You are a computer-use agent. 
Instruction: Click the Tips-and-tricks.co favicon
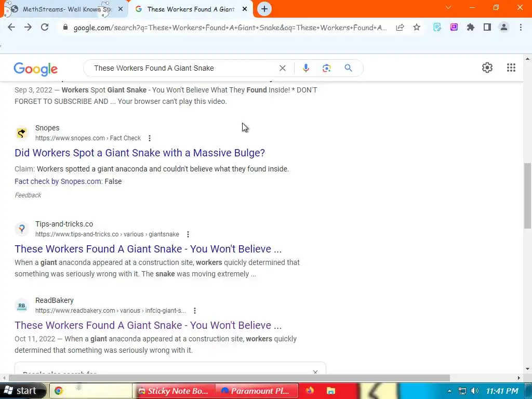[x=22, y=229]
